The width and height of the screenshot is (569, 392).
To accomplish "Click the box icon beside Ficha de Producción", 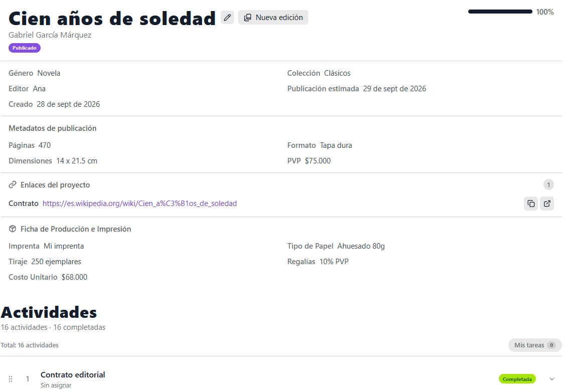I will [x=13, y=229].
